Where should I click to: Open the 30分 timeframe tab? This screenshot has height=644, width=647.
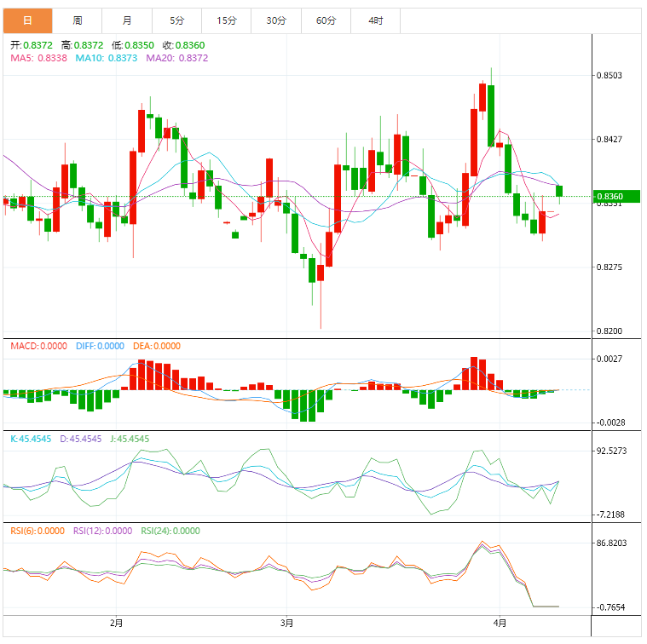276,20
